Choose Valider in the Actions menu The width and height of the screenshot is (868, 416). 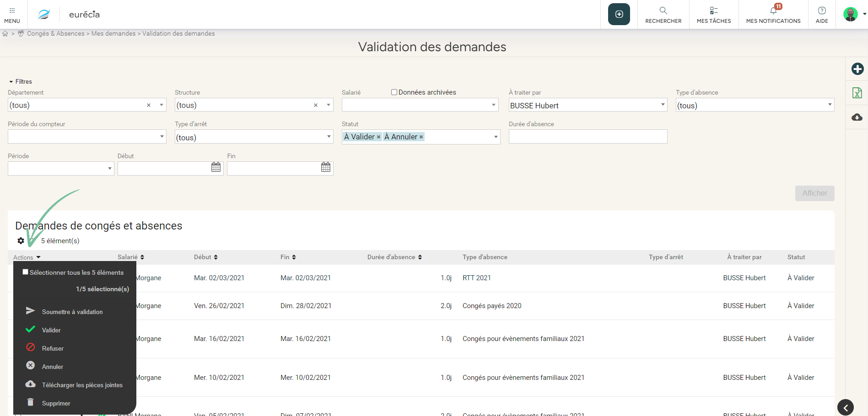pos(51,330)
